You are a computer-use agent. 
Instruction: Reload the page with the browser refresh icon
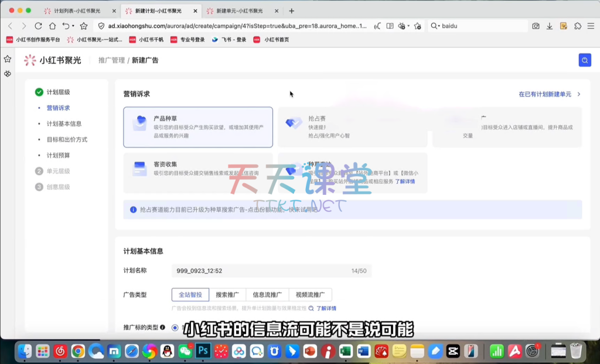(x=38, y=26)
